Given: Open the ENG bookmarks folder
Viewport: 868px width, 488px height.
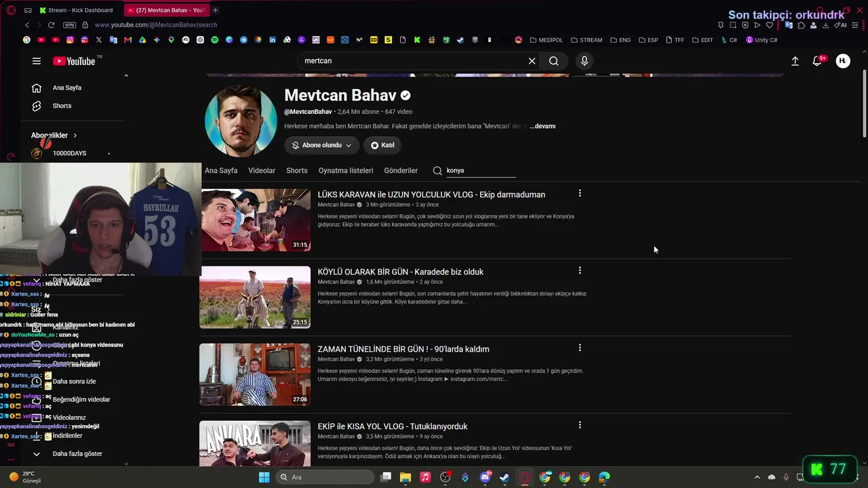Looking at the screenshot, I should (x=620, y=40).
